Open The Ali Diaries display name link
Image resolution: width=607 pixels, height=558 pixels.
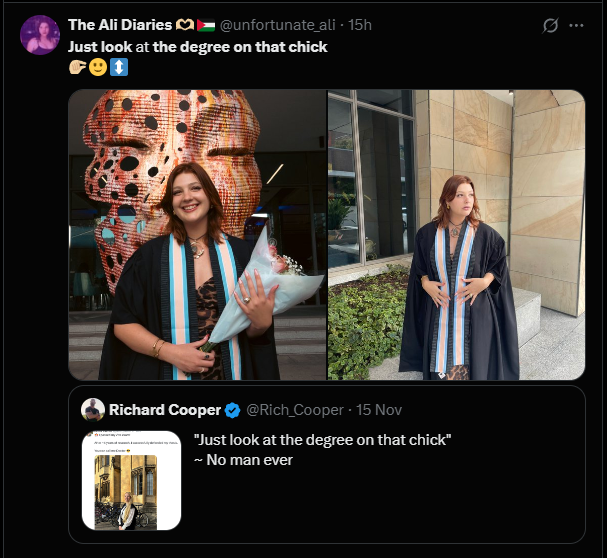(120, 25)
